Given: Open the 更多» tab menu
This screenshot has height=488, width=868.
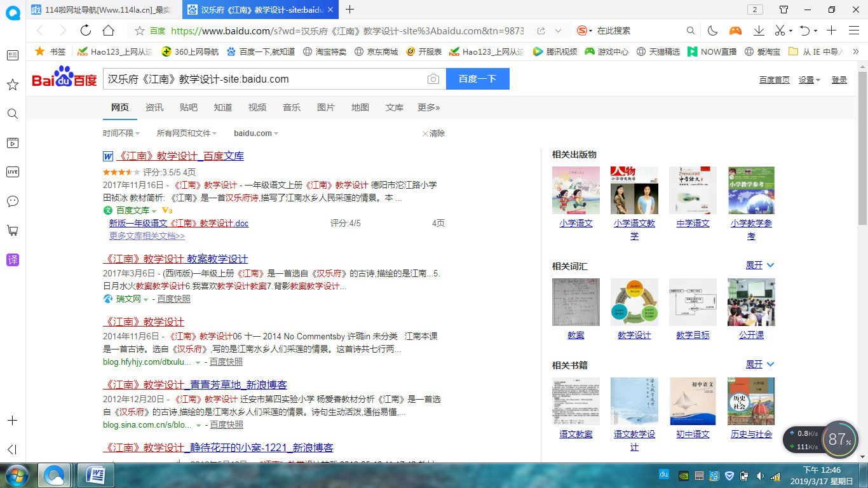Looking at the screenshot, I should point(429,107).
